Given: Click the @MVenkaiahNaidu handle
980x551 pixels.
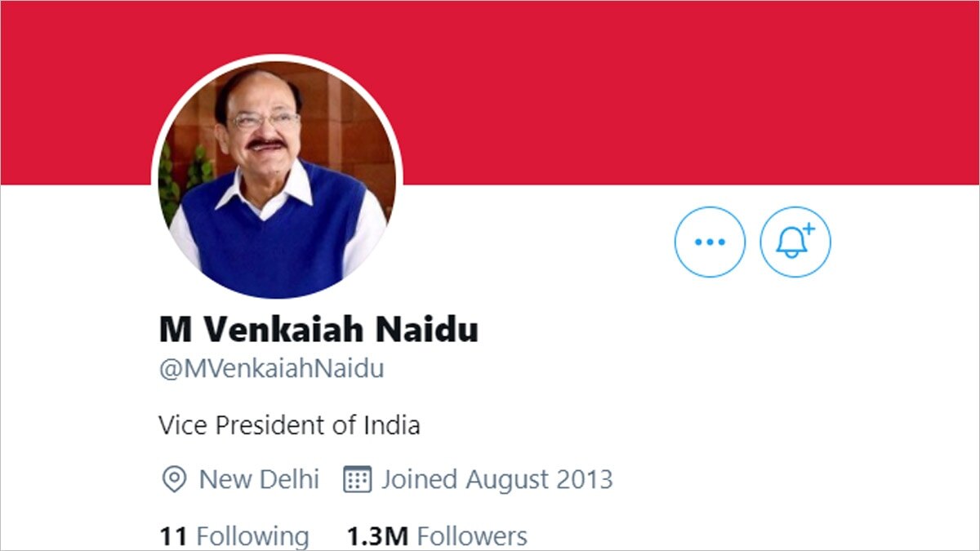Looking at the screenshot, I should [x=271, y=367].
